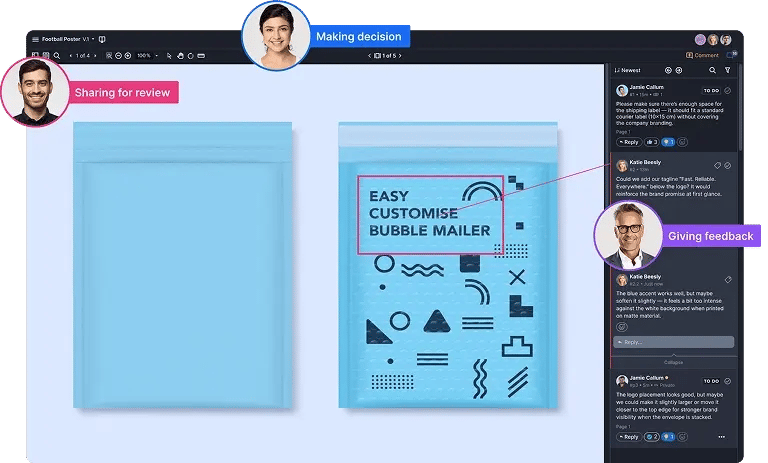
Task: Click the first circular icon after Newest
Action: pyautogui.click(x=668, y=71)
